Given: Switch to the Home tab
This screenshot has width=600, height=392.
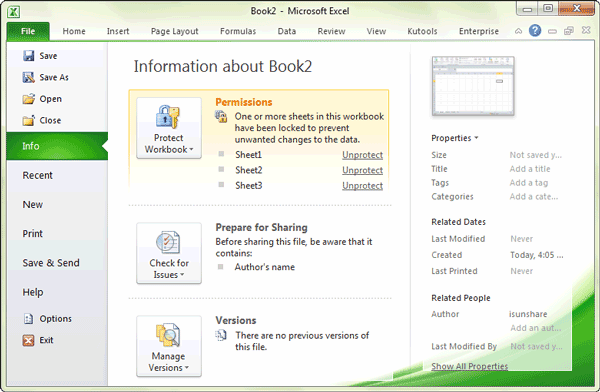Looking at the screenshot, I should pos(74,31).
